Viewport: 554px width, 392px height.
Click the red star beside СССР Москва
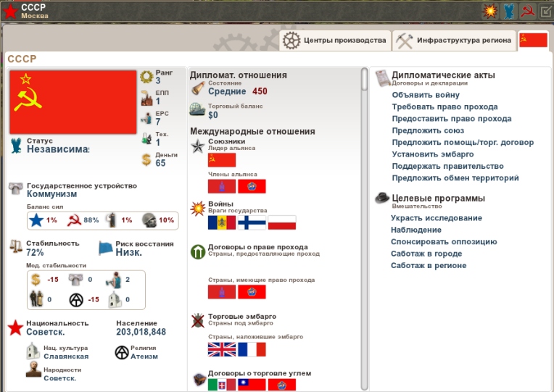10,12
